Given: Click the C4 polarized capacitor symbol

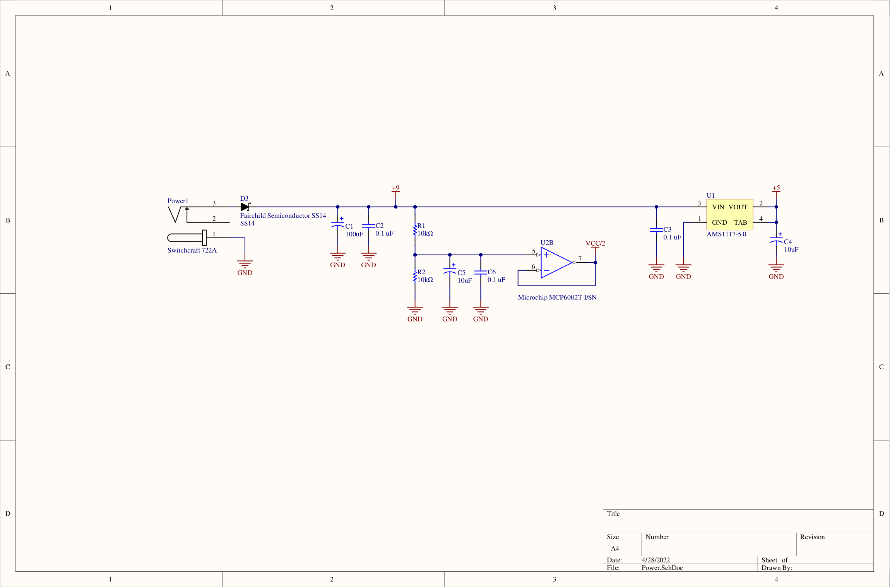Looking at the screenshot, I should tap(776, 240).
